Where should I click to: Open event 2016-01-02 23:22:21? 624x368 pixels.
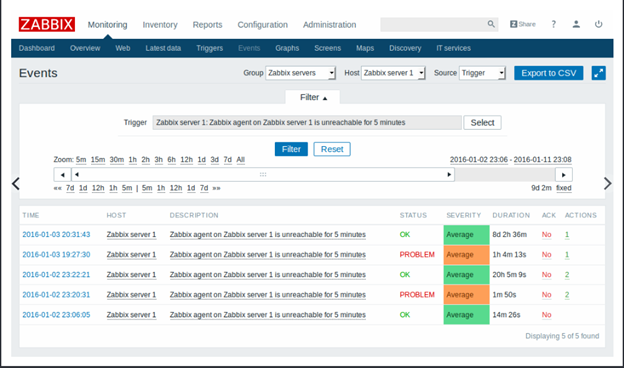pos(56,275)
